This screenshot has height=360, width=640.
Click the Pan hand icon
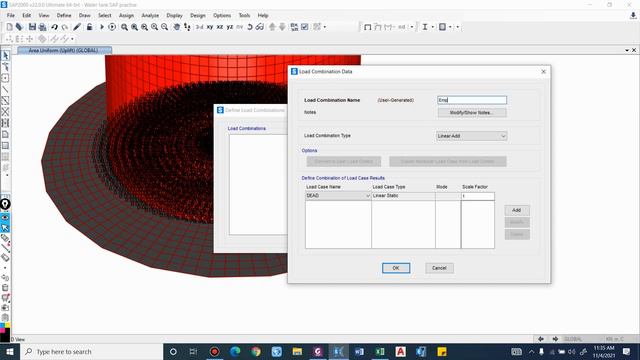pos(176,27)
